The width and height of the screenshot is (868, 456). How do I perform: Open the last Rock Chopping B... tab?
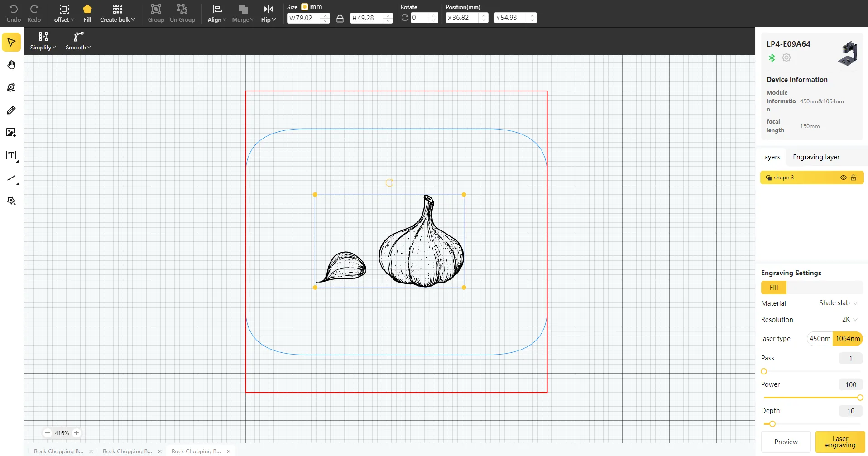[196, 451]
